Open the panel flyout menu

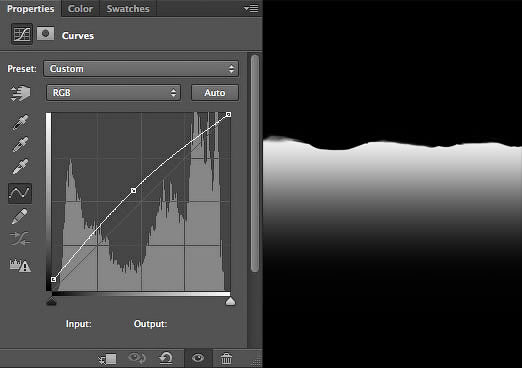[x=251, y=8]
